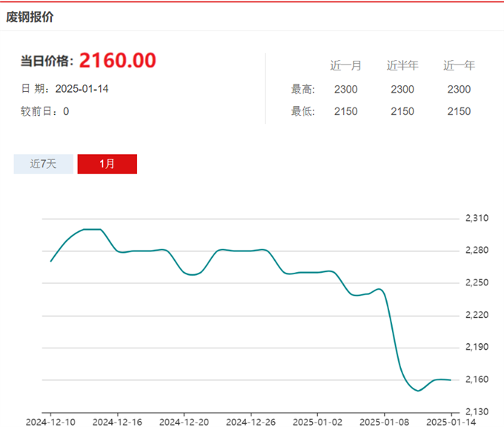504x427 pixels.
Task: Click 近半年 highest value 2300
Action: pos(402,89)
